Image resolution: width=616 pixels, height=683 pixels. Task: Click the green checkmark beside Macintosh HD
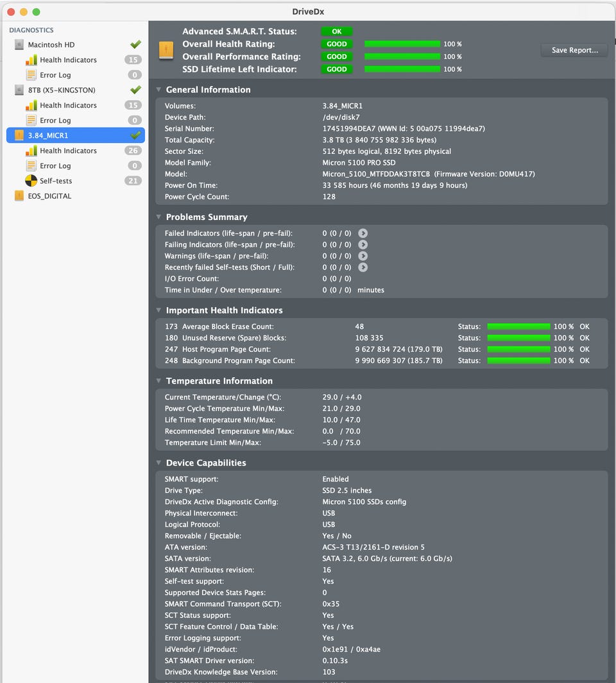pos(135,44)
